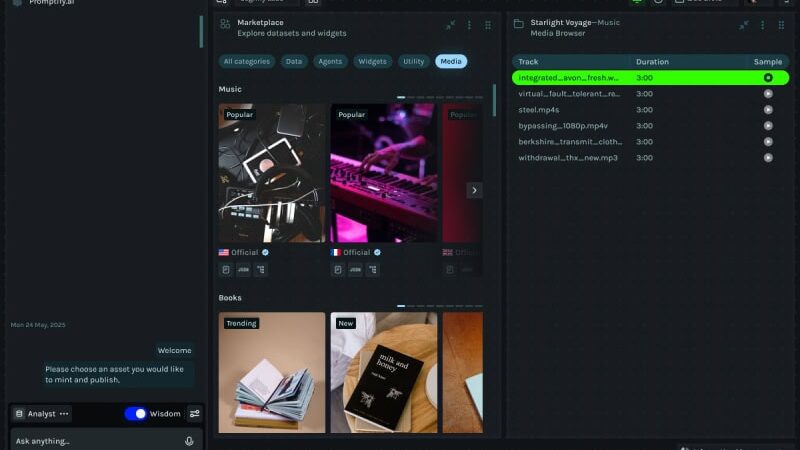Open document icon under US Official card
This screenshot has width=800, height=450.
pos(226,269)
